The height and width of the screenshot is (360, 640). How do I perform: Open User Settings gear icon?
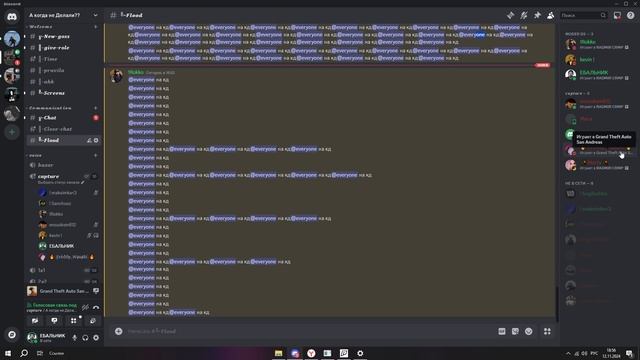pyautogui.click(x=96, y=338)
